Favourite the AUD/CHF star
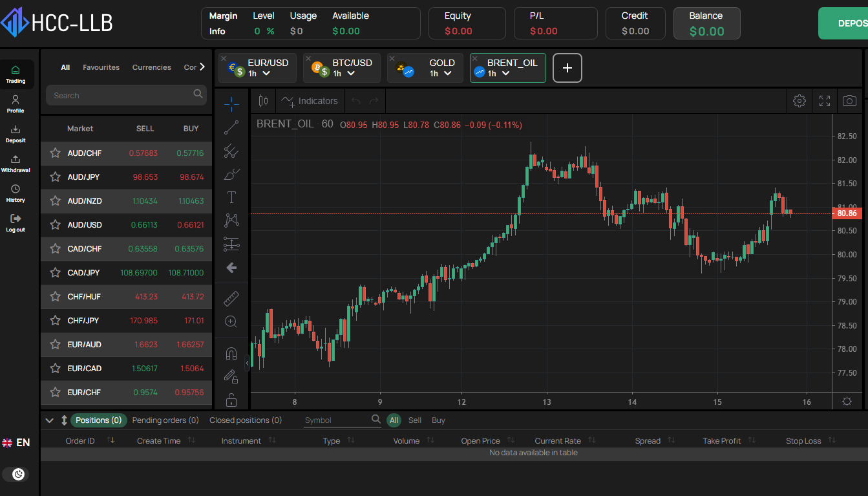Viewport: 868px width, 496px height. [55, 153]
